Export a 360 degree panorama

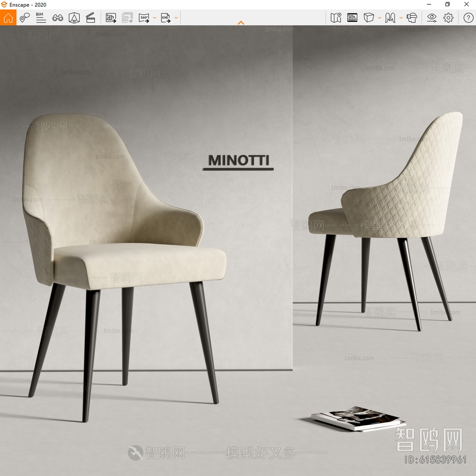144,18
